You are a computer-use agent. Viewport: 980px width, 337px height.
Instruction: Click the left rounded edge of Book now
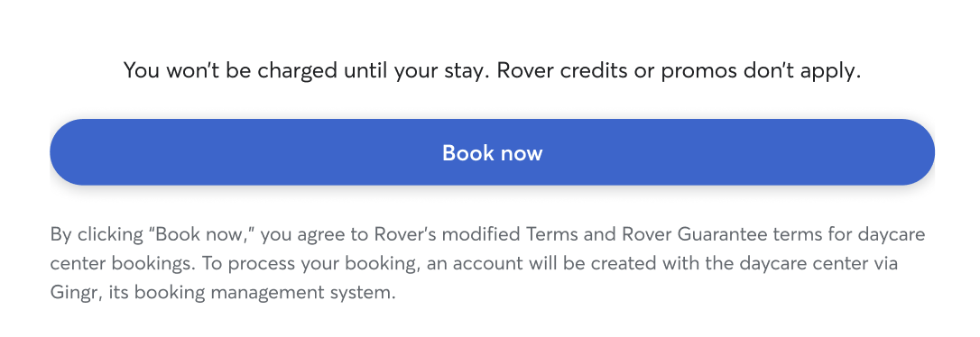(67, 152)
